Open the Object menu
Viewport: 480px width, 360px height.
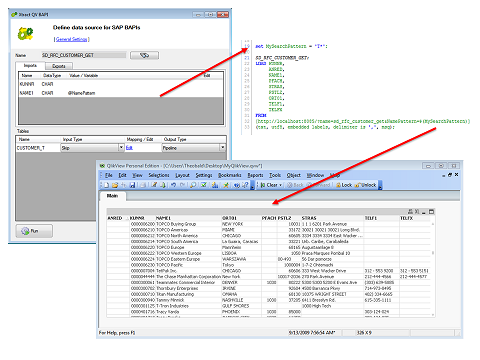(294, 175)
